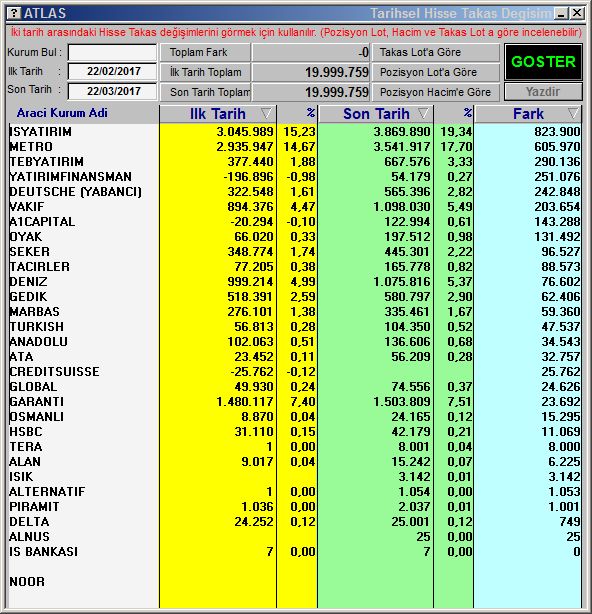Edit the Ilk Tarih date field
Image resolution: width=592 pixels, height=614 pixels.
112,71
